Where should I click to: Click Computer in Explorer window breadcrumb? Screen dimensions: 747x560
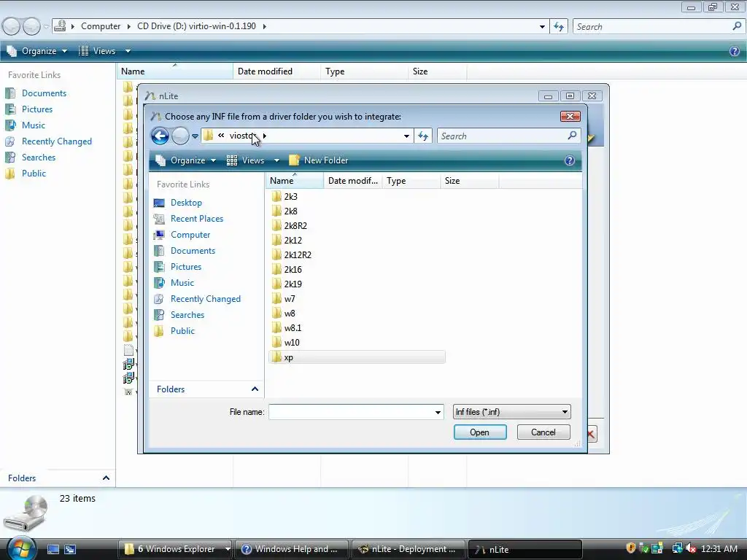(x=101, y=26)
